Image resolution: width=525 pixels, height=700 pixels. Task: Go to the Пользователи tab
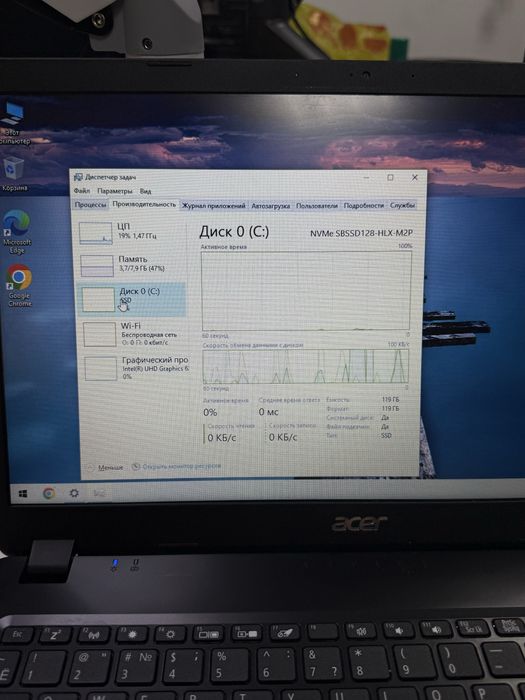pyautogui.click(x=317, y=205)
